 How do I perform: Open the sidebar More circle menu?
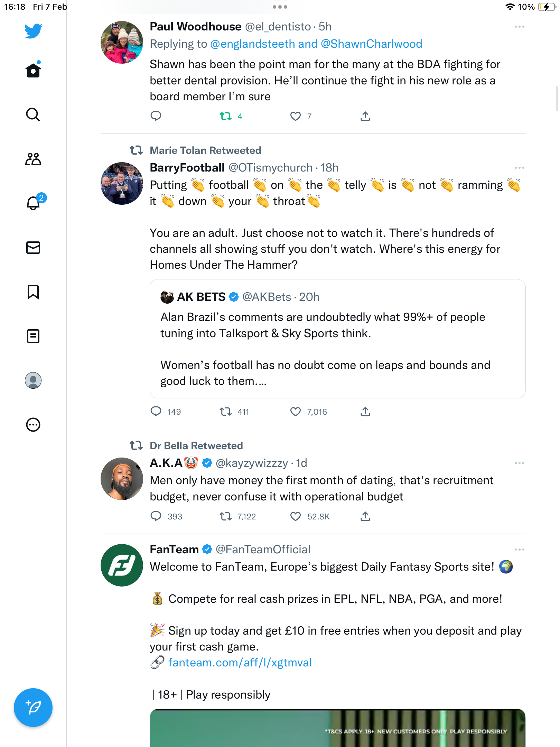33,425
